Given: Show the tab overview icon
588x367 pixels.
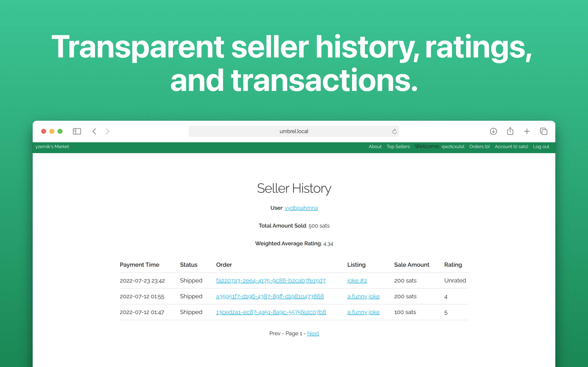Looking at the screenshot, I should click(543, 131).
